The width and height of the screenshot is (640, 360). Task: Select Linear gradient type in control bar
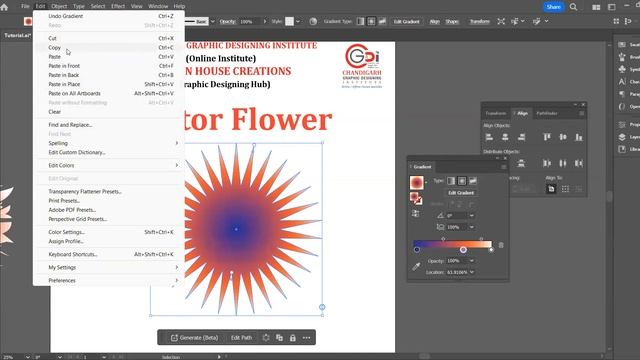(360, 21)
